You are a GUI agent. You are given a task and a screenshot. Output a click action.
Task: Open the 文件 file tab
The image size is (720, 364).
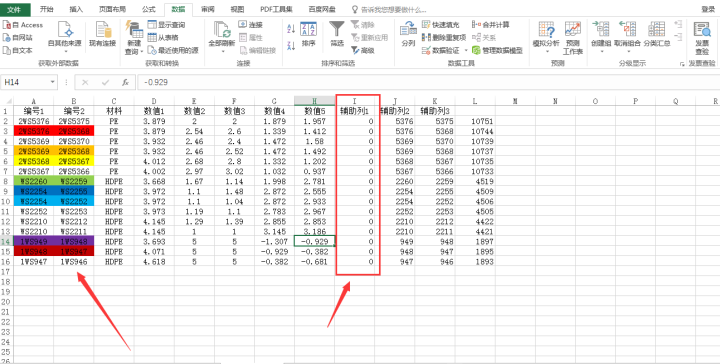tap(14, 9)
